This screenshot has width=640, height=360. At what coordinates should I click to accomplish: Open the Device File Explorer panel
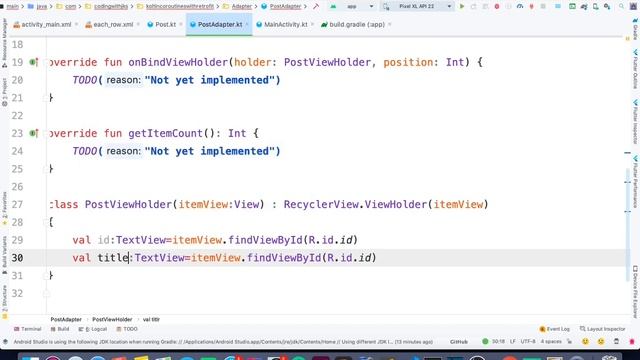click(636, 292)
